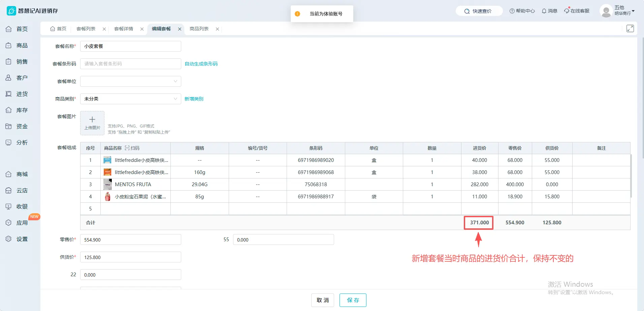Expand 套餐单位 dropdown
Viewport: 644px width, 311px height.
[x=131, y=81]
